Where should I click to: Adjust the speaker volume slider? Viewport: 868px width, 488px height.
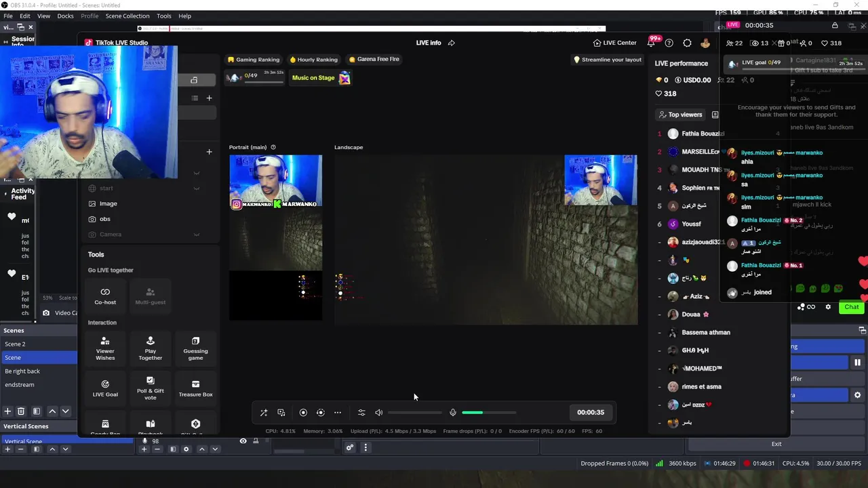(415, 412)
